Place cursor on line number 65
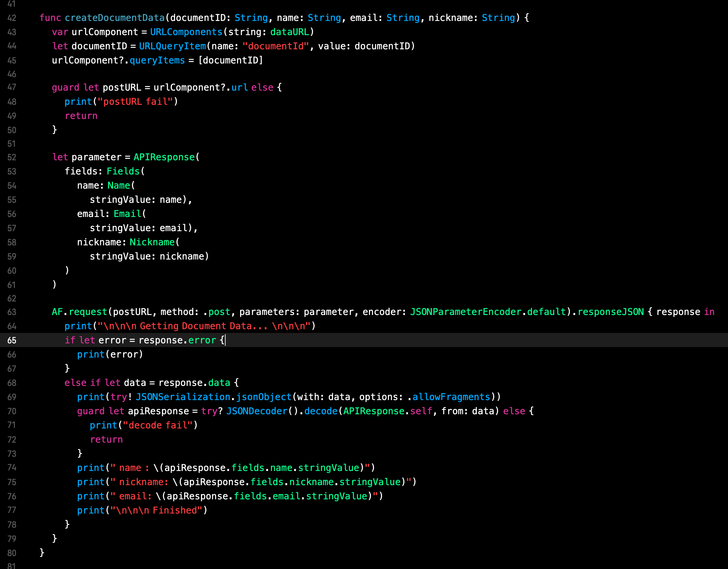This screenshot has height=569, width=728. 12,340
